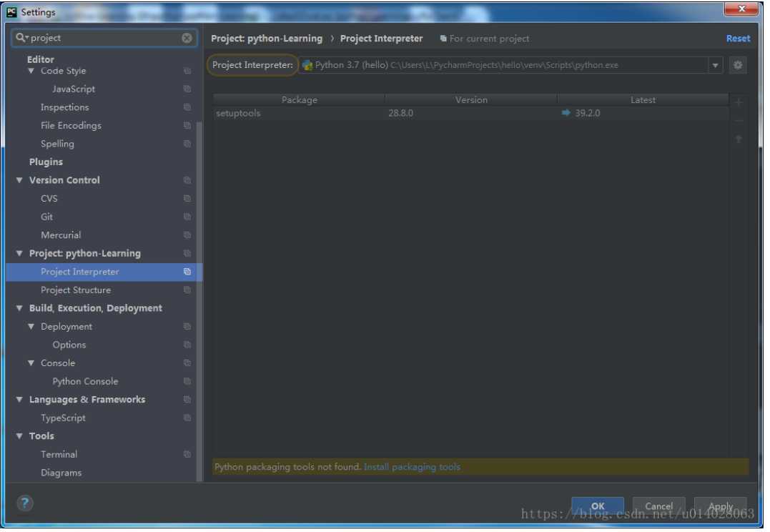Click the 28.8.0 version cell
This screenshot has height=532, width=770.
tap(400, 113)
